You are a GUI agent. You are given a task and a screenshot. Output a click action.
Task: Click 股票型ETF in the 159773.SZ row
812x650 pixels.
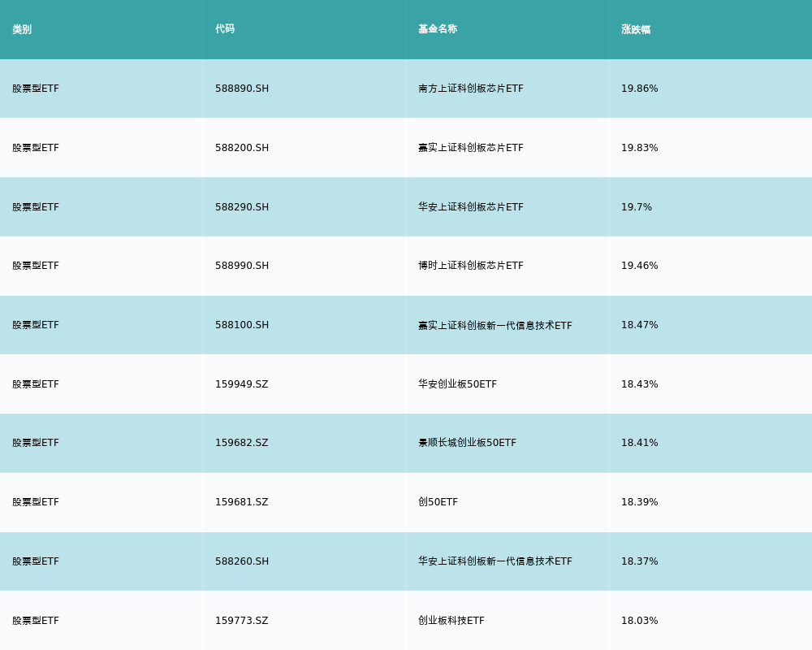tap(36, 621)
